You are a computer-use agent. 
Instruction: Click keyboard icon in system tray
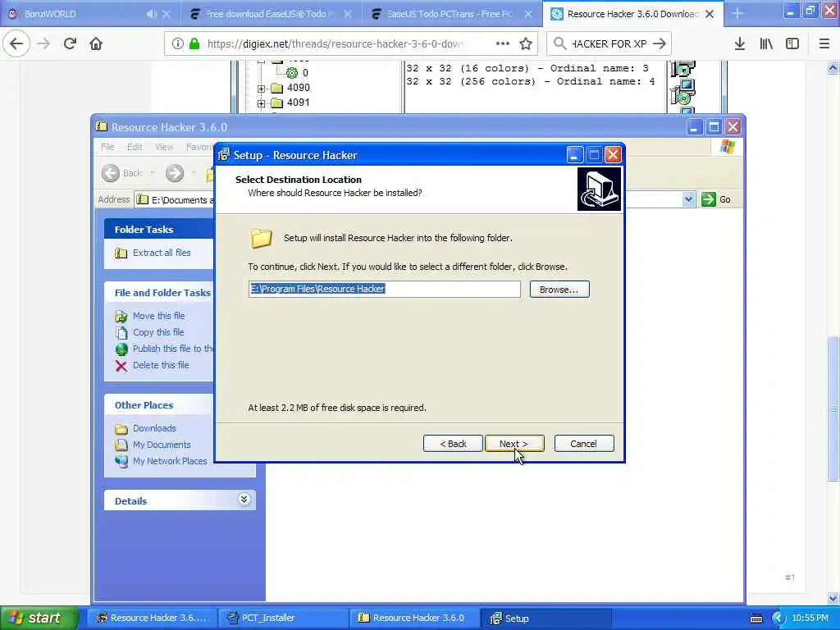[x=756, y=619]
